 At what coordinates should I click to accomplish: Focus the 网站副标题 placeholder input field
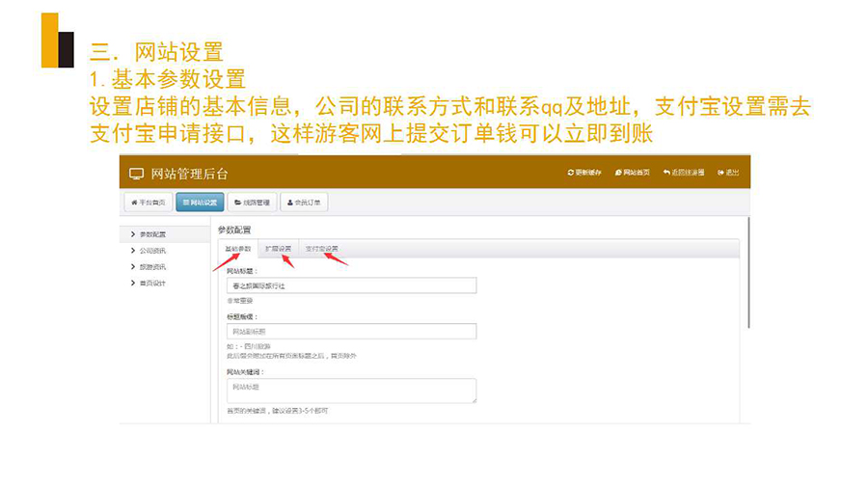pos(351,332)
